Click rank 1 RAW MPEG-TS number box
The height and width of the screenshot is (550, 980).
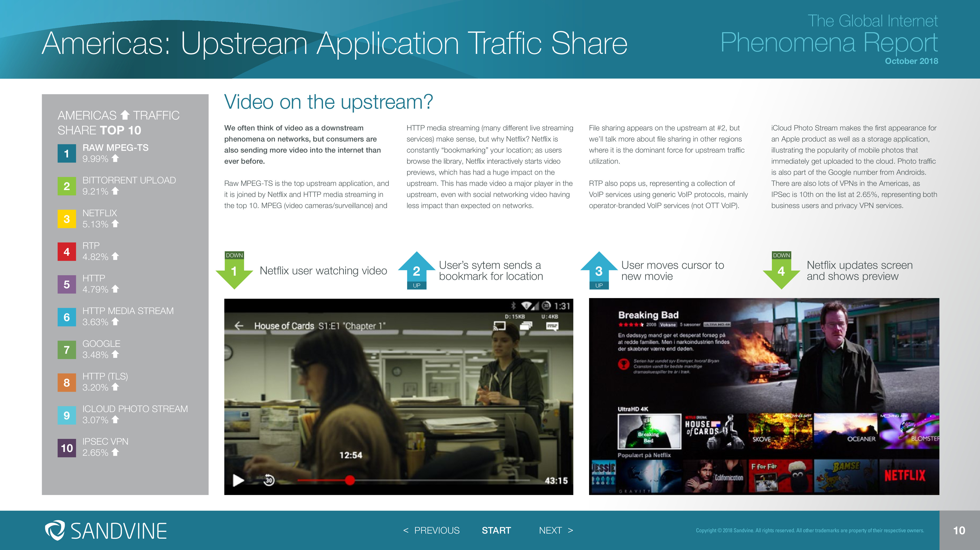[x=67, y=154]
